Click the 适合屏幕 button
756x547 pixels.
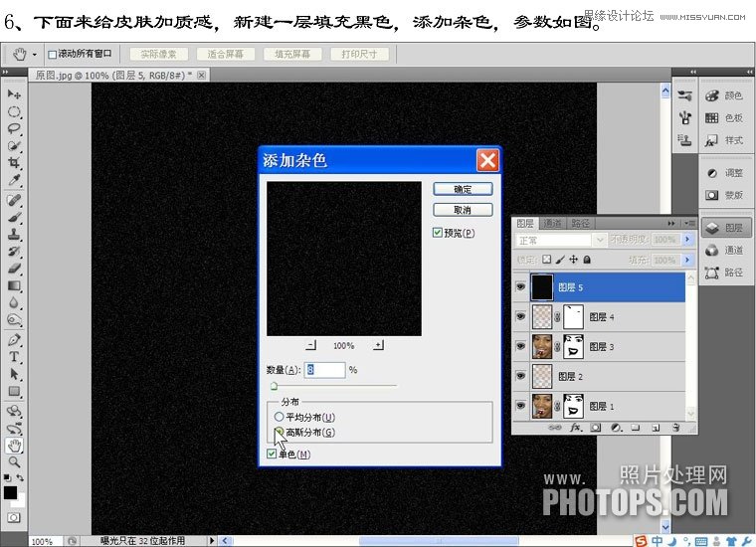225,54
